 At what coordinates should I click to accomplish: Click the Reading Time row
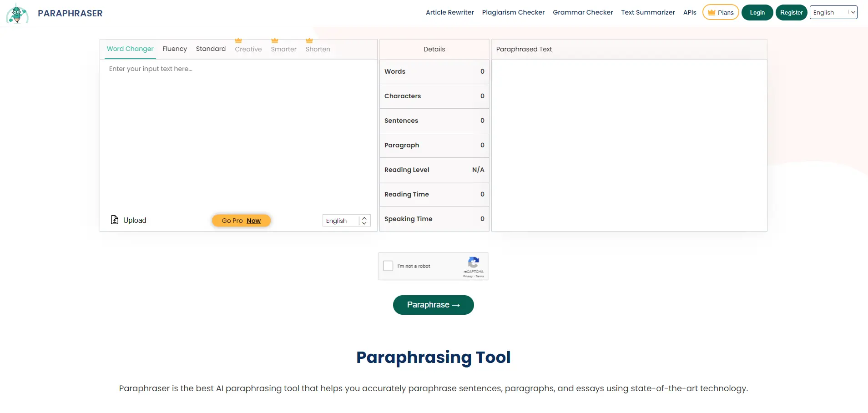[x=434, y=194]
